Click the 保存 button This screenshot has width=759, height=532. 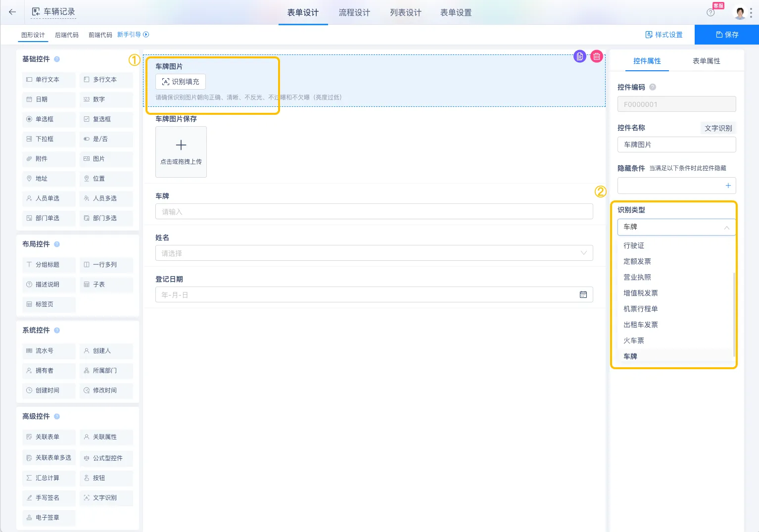pyautogui.click(x=727, y=35)
